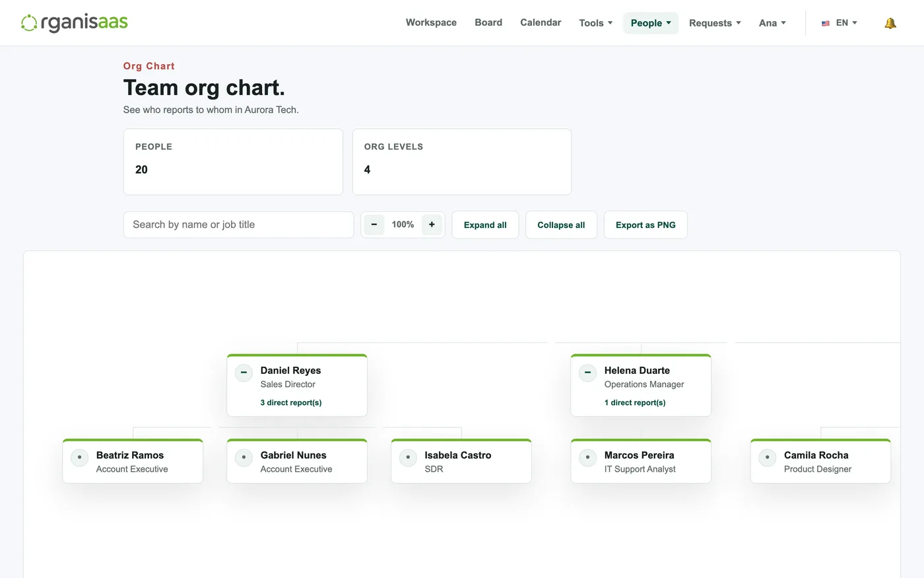The image size is (924, 578).
Task: Go to the Workspace page
Action: coord(431,22)
